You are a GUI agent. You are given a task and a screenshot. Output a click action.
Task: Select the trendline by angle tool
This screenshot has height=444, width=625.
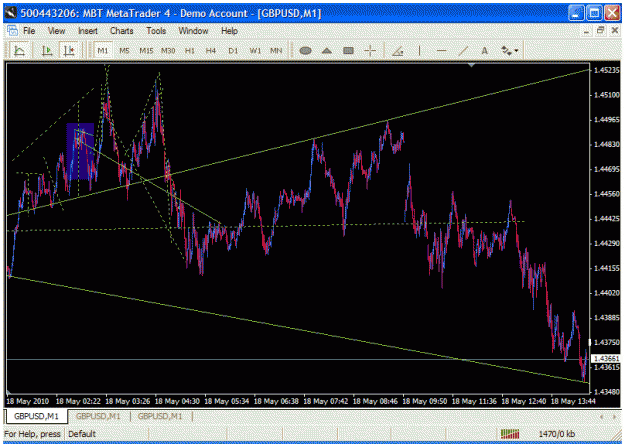pos(398,51)
